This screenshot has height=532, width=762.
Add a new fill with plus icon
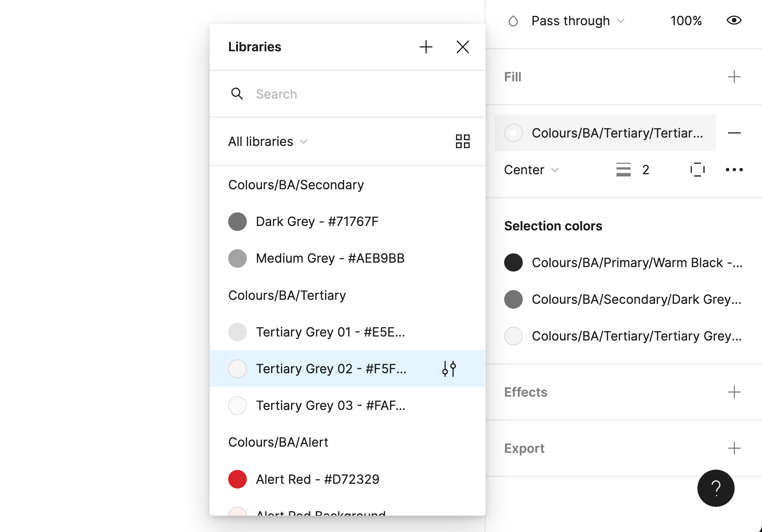[x=734, y=77]
